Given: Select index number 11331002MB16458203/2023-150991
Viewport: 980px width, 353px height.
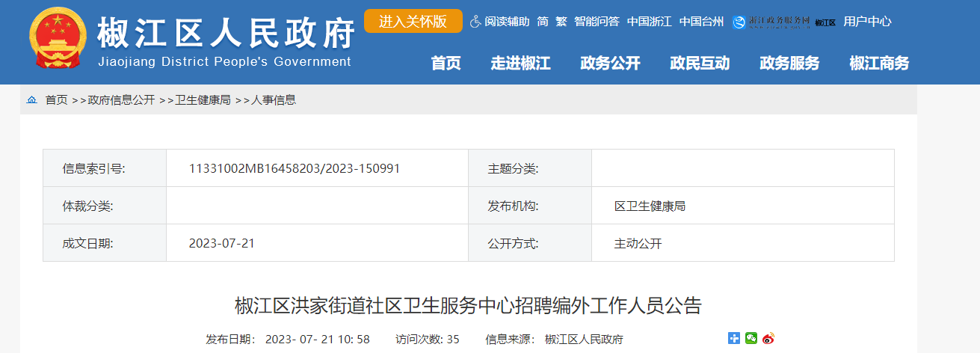Looking at the screenshot, I should 295,168.
